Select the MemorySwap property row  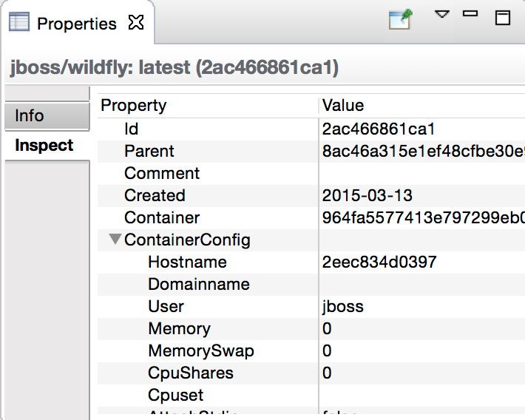coord(200,350)
